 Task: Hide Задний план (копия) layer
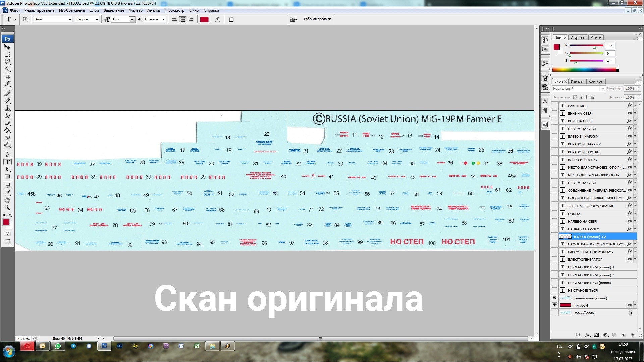tap(554, 298)
